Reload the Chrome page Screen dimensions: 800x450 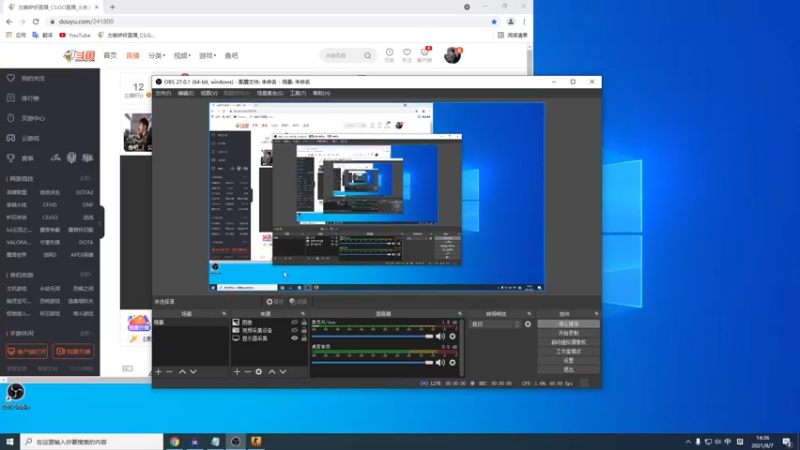click(x=36, y=21)
